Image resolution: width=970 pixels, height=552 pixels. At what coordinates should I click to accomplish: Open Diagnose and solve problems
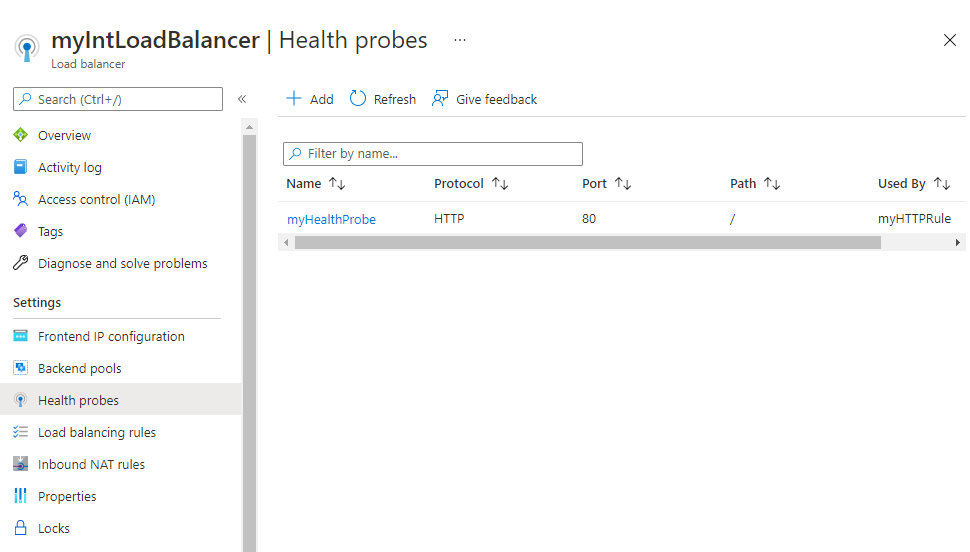tap(121, 263)
